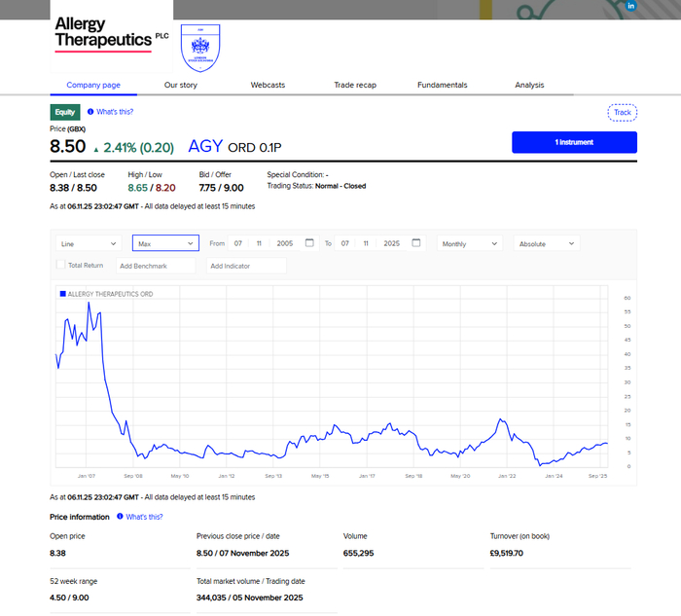The height and width of the screenshot is (616, 681).
Task: Click the Volume value 655,295
Action: pos(358,553)
